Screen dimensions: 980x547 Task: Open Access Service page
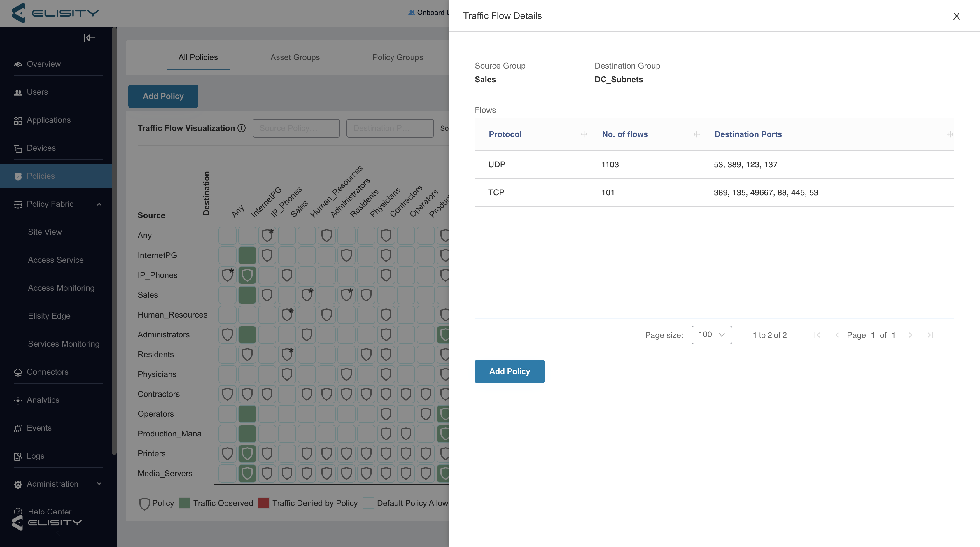coord(55,260)
